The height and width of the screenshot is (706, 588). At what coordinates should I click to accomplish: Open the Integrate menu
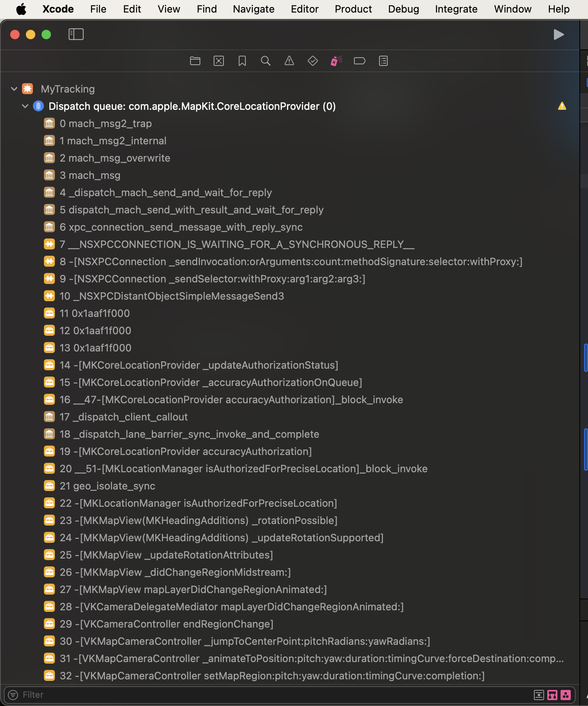tap(456, 9)
